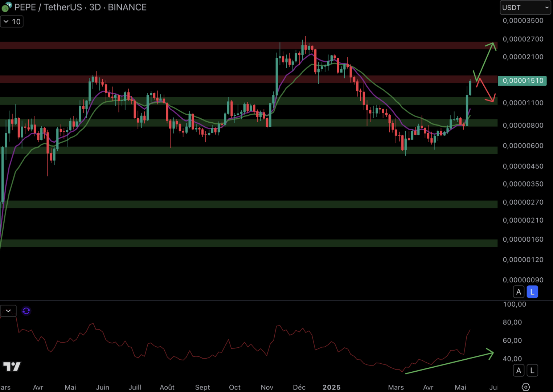
Task: Toggle log scale L on RSI pane
Action: [x=532, y=371]
